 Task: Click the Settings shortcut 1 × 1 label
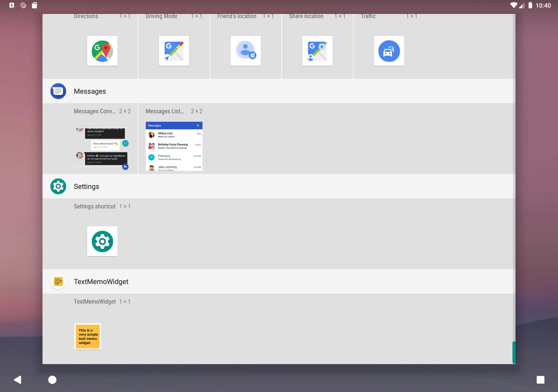click(x=102, y=206)
